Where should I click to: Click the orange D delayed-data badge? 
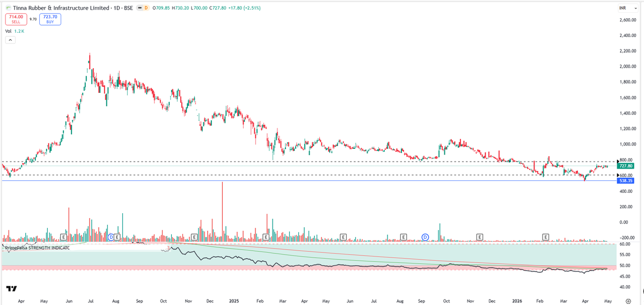pyautogui.click(x=146, y=8)
